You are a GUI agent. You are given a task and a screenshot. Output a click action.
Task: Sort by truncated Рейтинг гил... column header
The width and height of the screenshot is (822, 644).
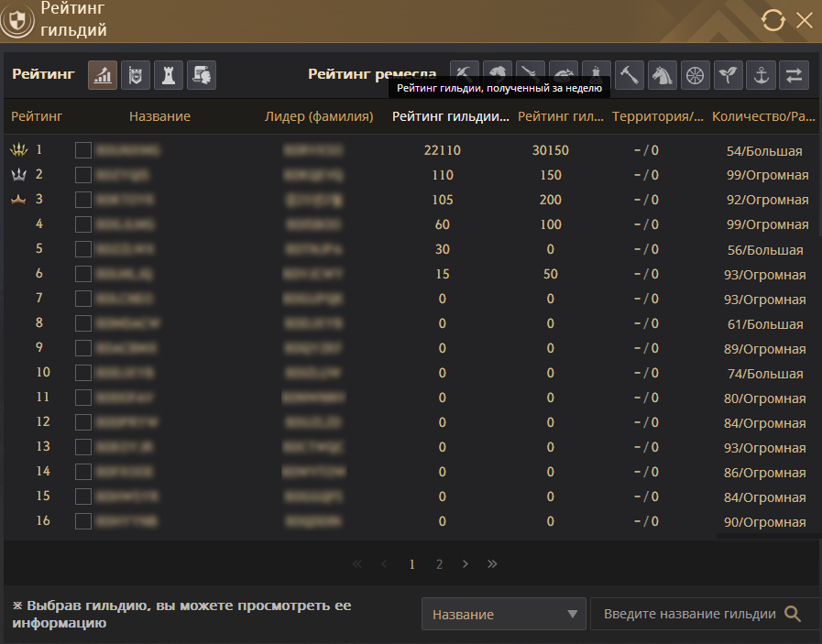click(x=561, y=116)
